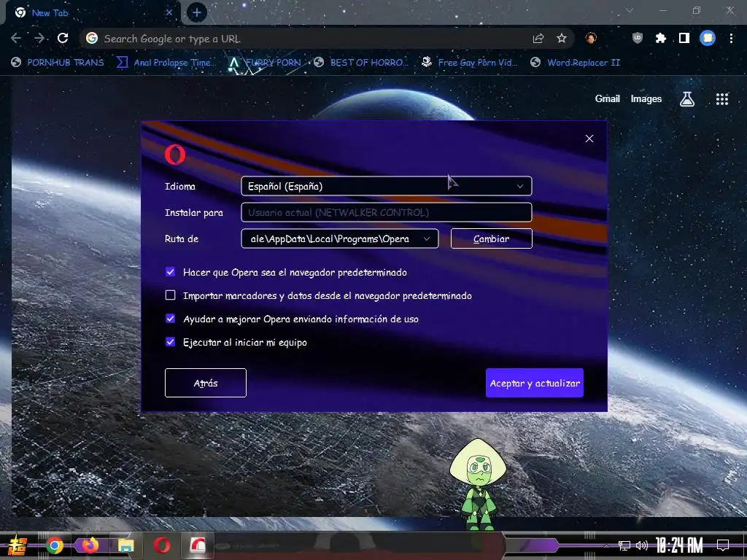The width and height of the screenshot is (747, 560).
Task: Click the taskbar clock showing 10:24 AM
Action: pyautogui.click(x=679, y=545)
